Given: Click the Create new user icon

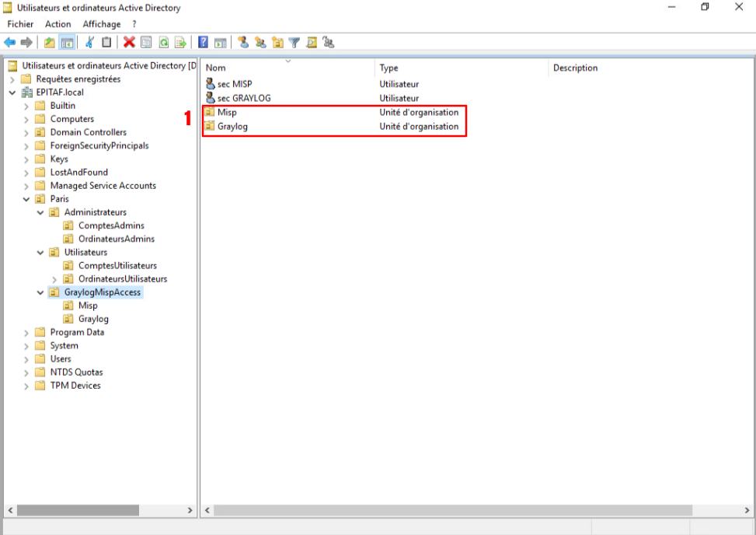Looking at the screenshot, I should click(243, 42).
